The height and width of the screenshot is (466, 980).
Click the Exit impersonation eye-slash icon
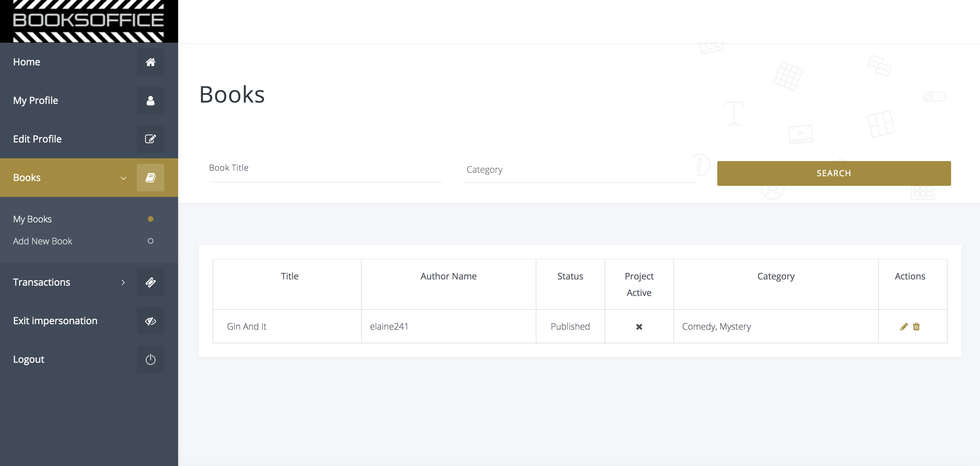pos(150,321)
